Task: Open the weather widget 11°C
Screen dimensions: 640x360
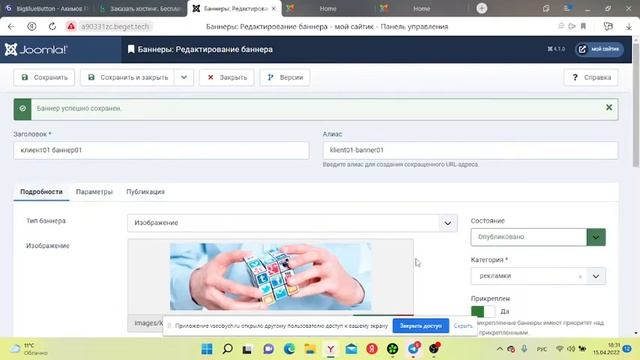Action: 29,349
